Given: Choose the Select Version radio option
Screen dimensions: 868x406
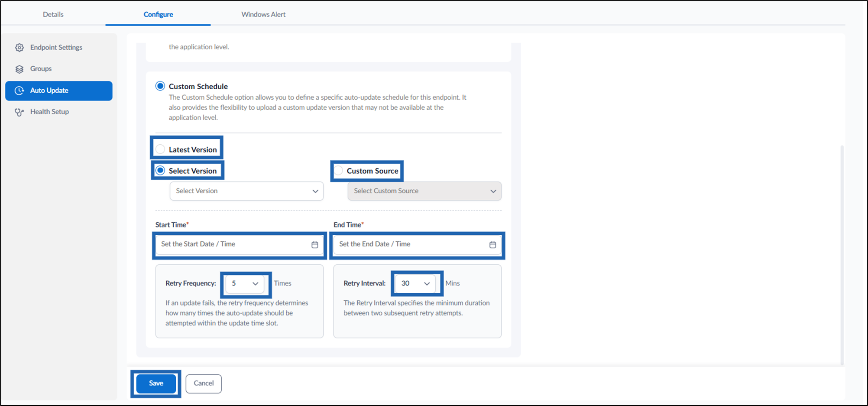Looking at the screenshot, I should click(160, 170).
